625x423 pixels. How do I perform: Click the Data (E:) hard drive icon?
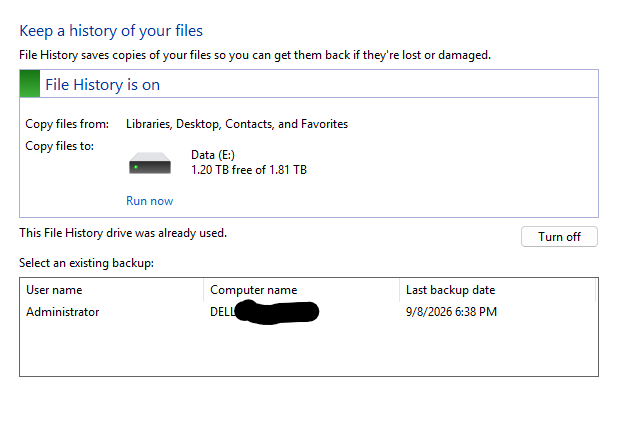[x=150, y=163]
